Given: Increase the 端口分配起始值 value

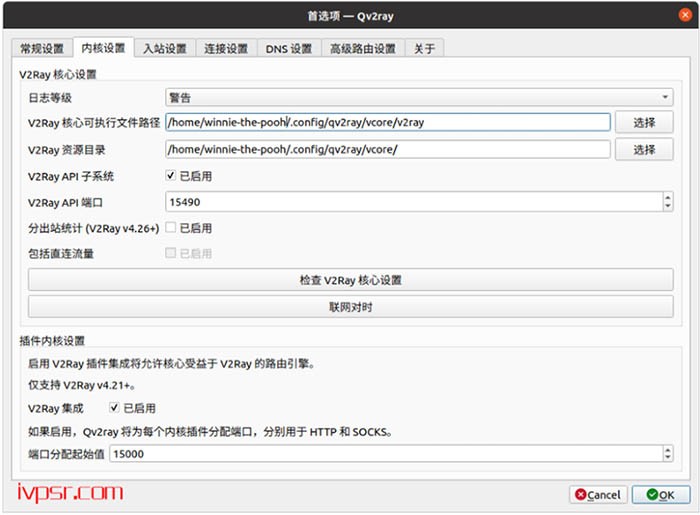Looking at the screenshot, I should [668, 450].
